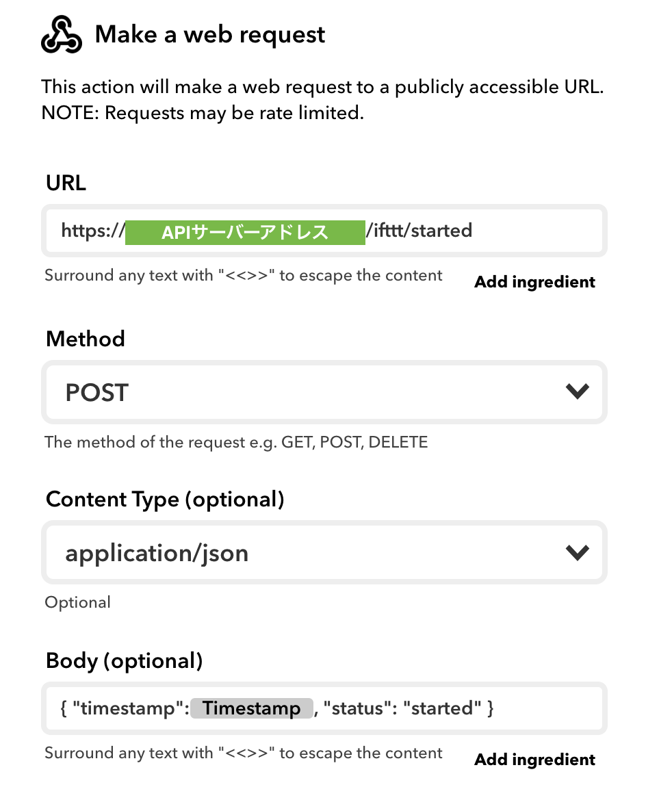Click the URL field label
The height and width of the screenshot is (787, 672).
pos(66,183)
